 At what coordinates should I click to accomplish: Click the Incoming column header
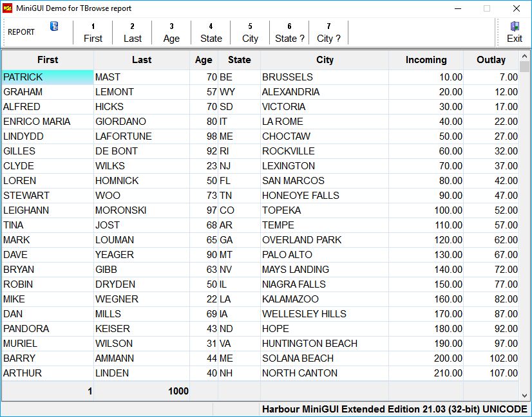426,60
